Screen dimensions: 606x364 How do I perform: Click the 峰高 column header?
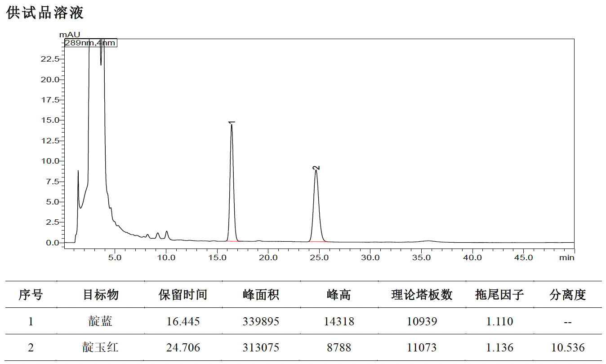click(x=339, y=295)
